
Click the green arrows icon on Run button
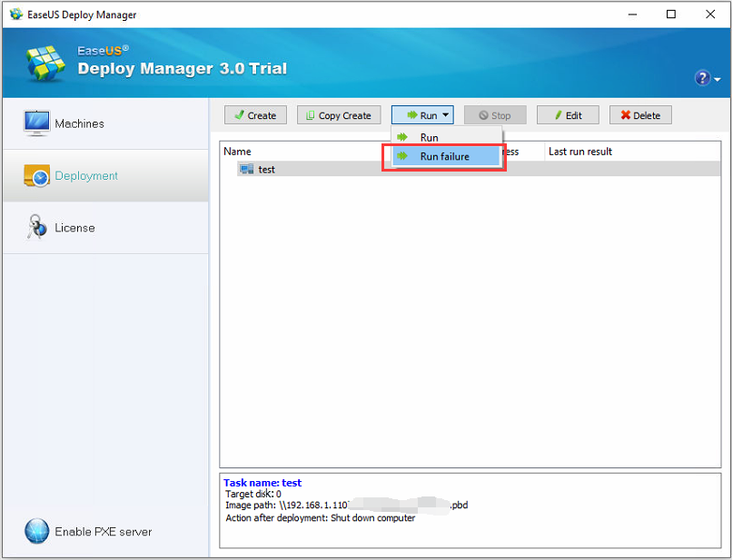[411, 115]
